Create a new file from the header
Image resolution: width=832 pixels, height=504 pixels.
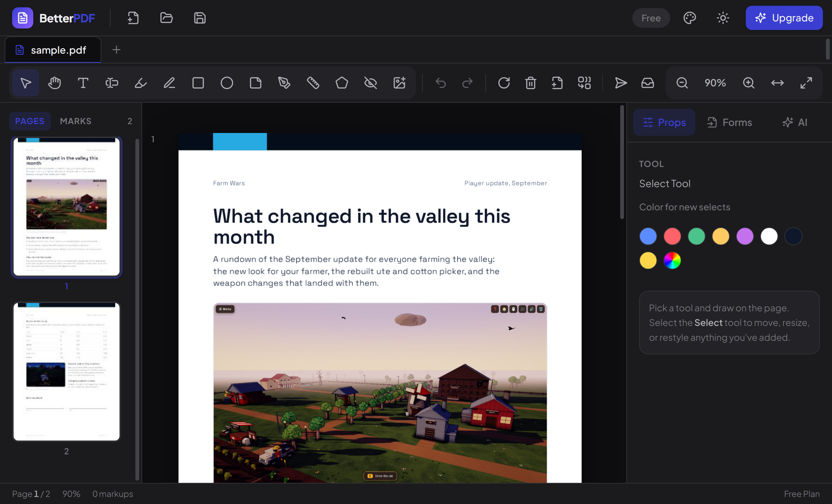(x=133, y=18)
